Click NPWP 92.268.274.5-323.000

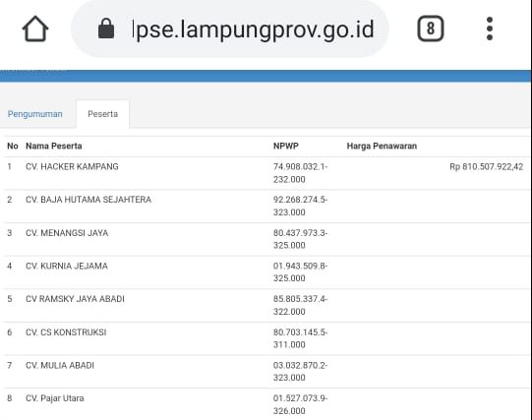tap(300, 206)
